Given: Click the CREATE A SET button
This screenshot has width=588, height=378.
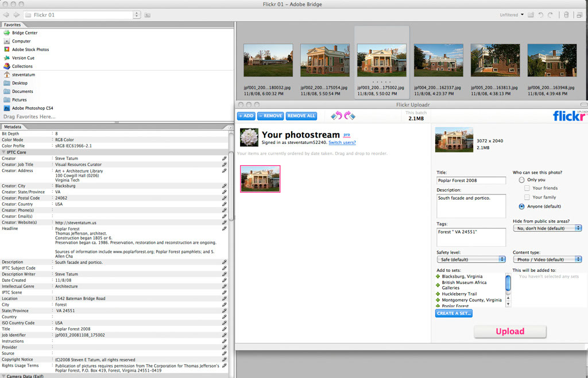Looking at the screenshot, I should (x=454, y=313).
